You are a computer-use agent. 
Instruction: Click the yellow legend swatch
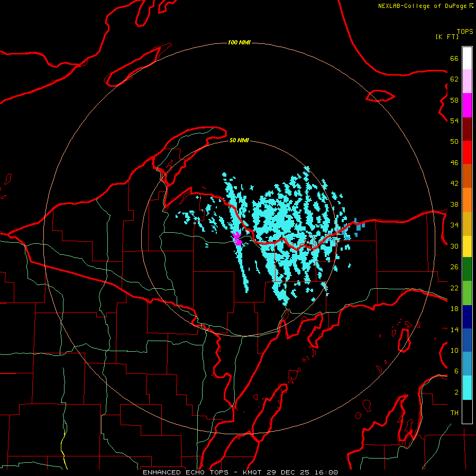tap(467, 247)
